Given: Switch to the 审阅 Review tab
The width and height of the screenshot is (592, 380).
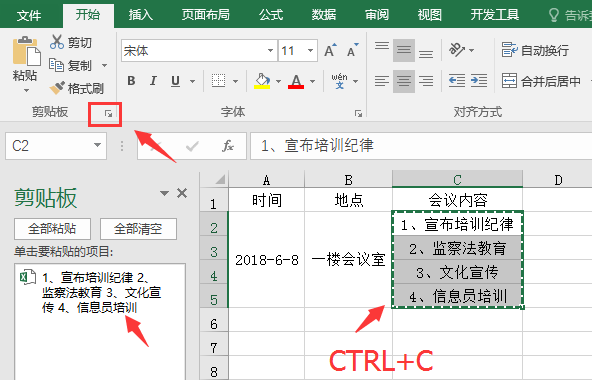Looking at the screenshot, I should pos(377,15).
